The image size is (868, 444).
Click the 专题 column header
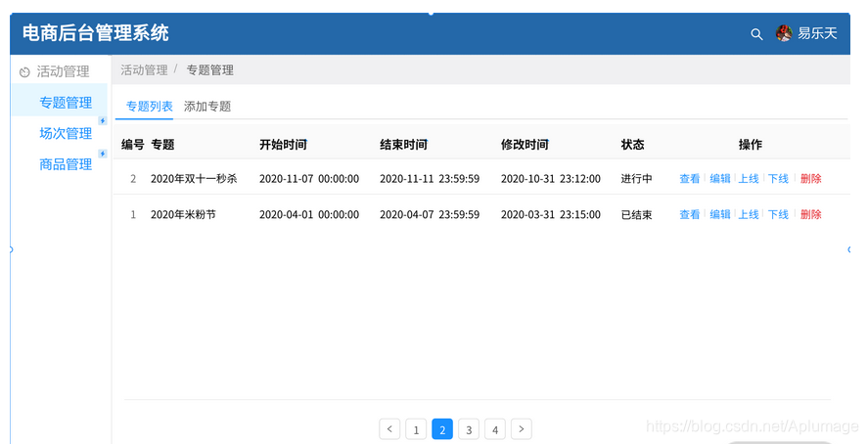pyautogui.click(x=162, y=145)
